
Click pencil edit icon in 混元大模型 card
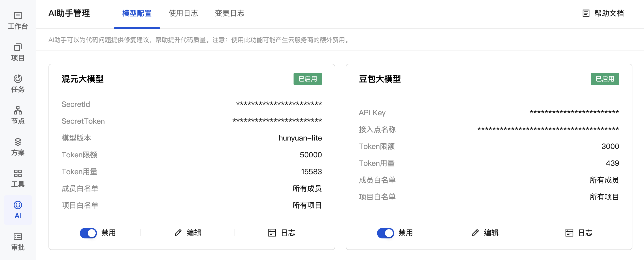point(178,233)
